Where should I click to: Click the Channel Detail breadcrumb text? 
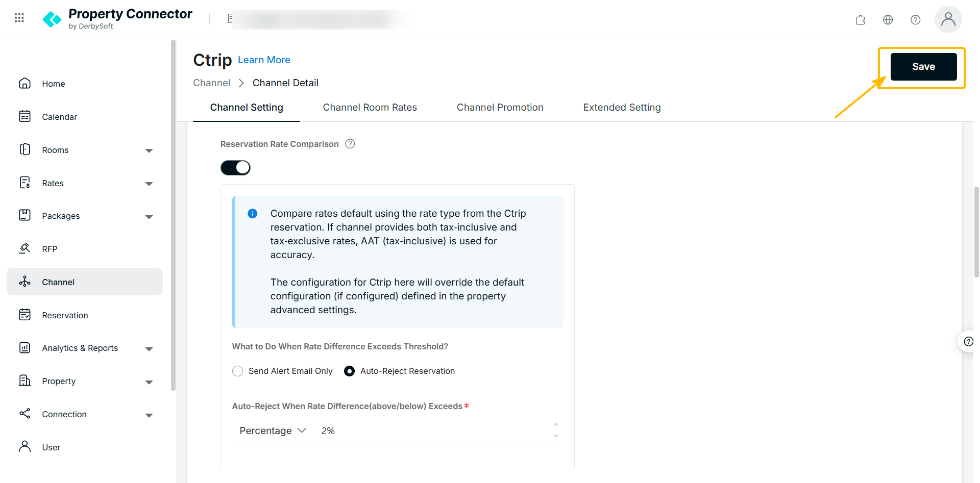click(x=285, y=83)
